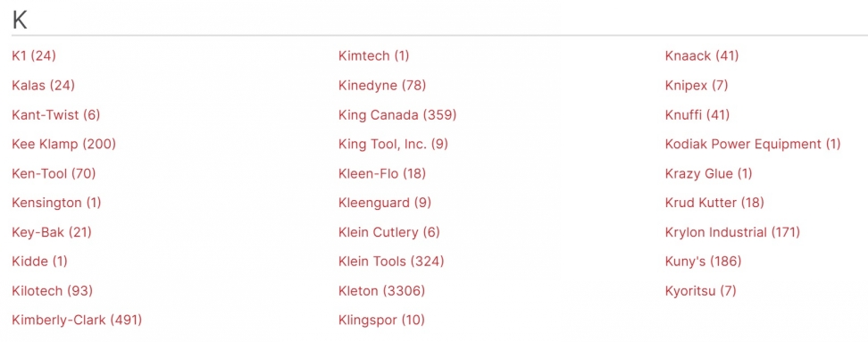
Task: Open the Kensington (1) brand
Action: pos(56,203)
